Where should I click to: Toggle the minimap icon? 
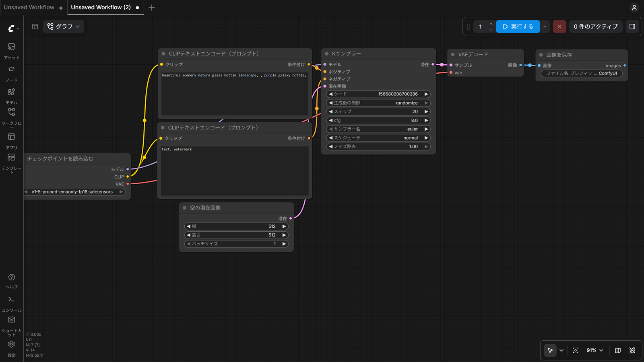pos(618,350)
